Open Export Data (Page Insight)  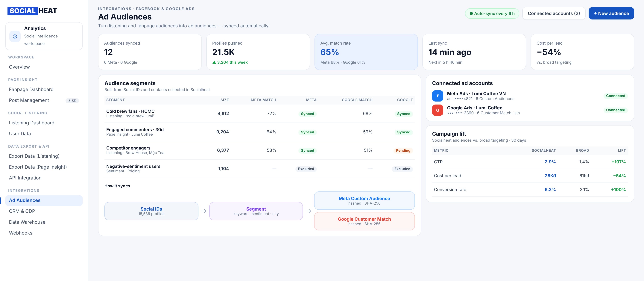pos(44,167)
